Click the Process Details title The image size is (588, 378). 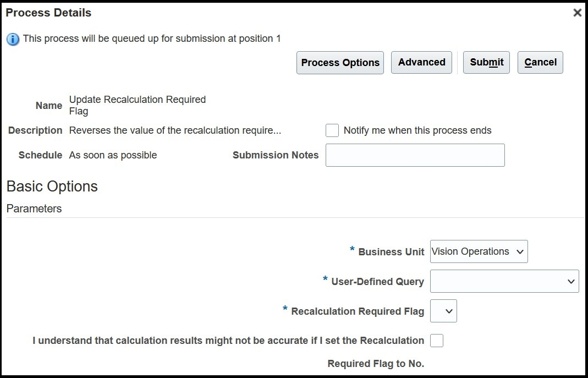[x=48, y=13]
